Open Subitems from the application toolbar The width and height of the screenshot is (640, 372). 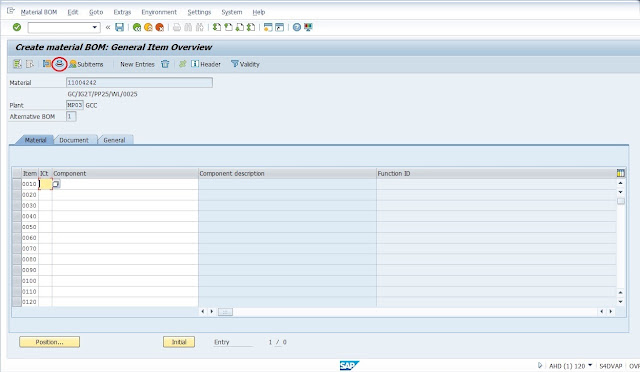pyautogui.click(x=86, y=64)
